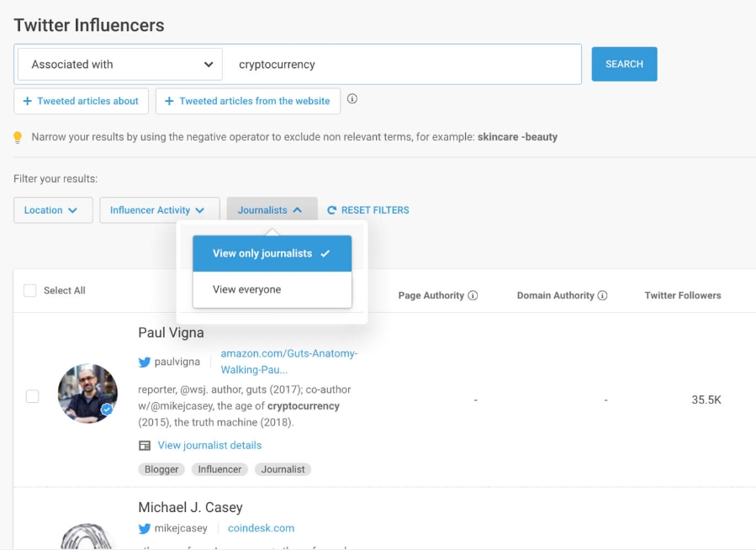
Task: Add Tweeted articles from the website filter
Action: 248,101
